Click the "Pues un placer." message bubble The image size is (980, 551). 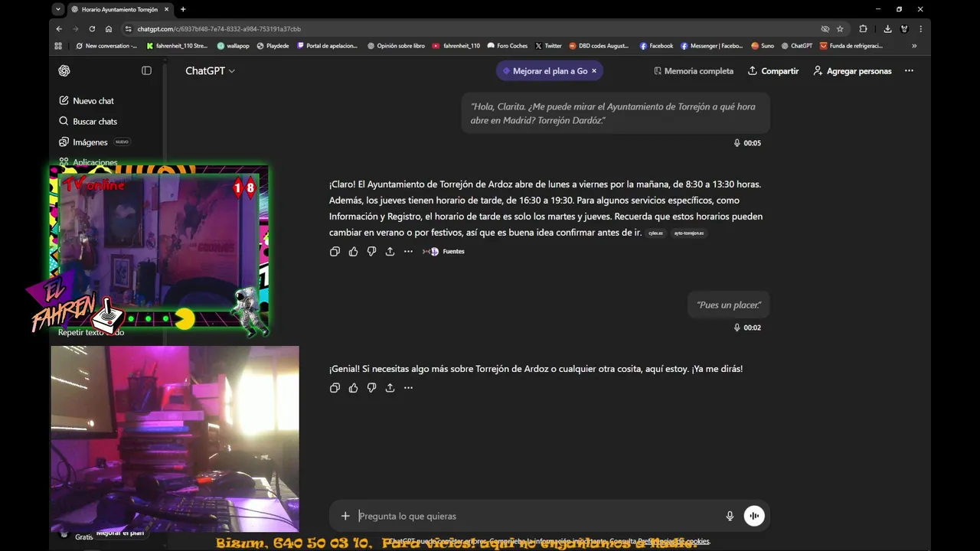click(729, 305)
